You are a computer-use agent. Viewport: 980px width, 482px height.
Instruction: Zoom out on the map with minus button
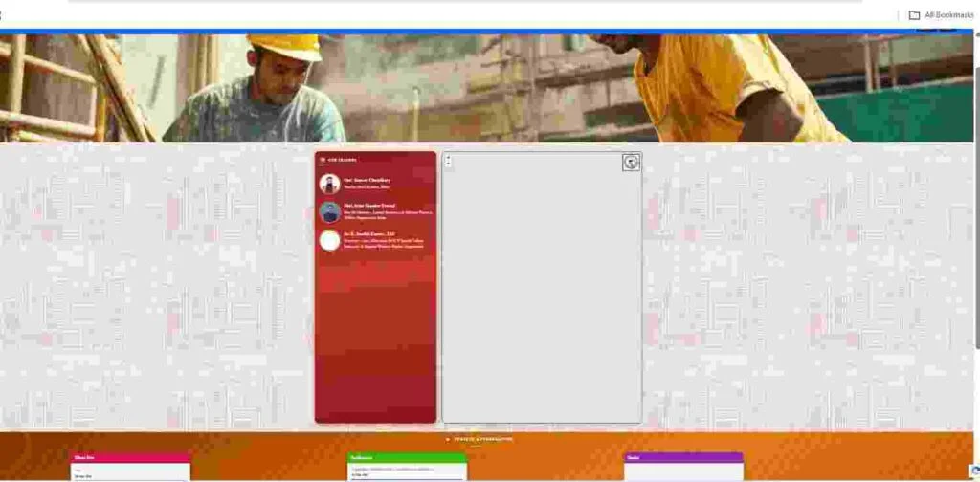click(448, 164)
